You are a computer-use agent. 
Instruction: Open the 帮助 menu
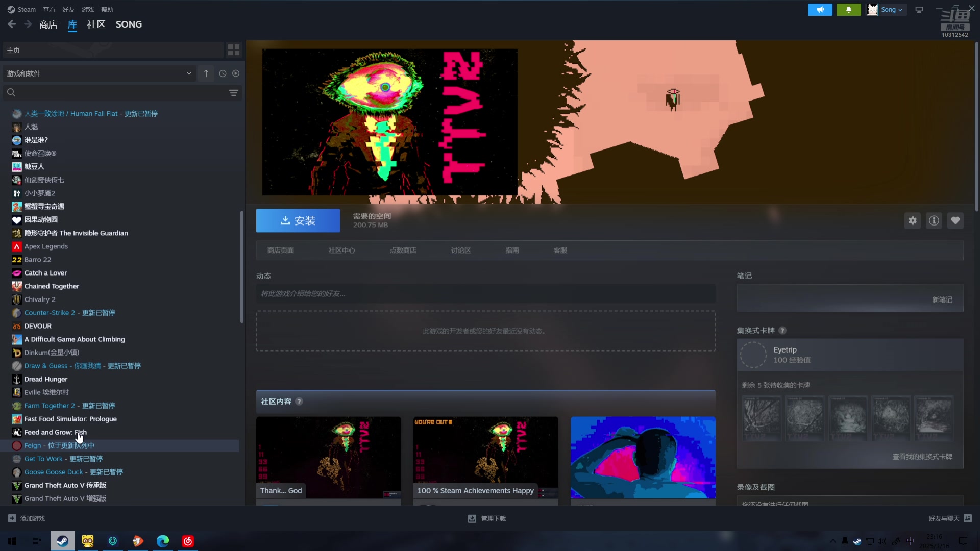click(107, 9)
